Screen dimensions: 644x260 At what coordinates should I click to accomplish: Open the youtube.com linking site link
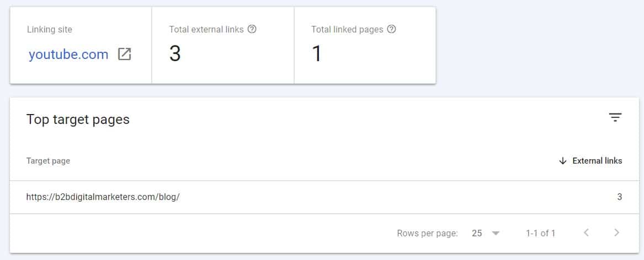pyautogui.click(x=68, y=54)
